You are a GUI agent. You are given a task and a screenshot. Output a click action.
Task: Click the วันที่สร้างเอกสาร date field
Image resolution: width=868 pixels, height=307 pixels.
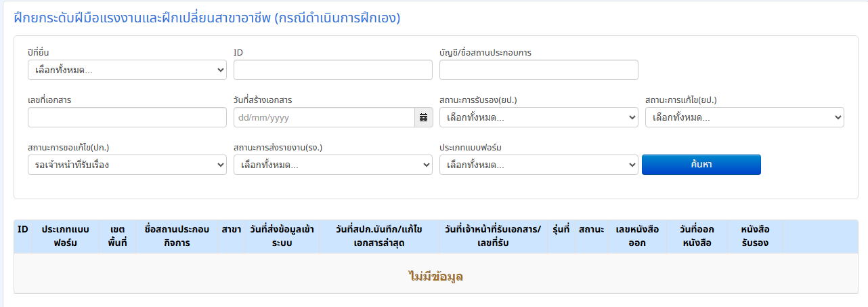coord(324,117)
